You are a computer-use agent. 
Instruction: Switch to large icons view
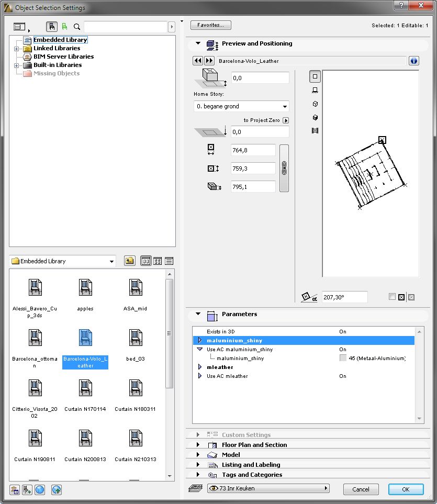[x=146, y=261]
